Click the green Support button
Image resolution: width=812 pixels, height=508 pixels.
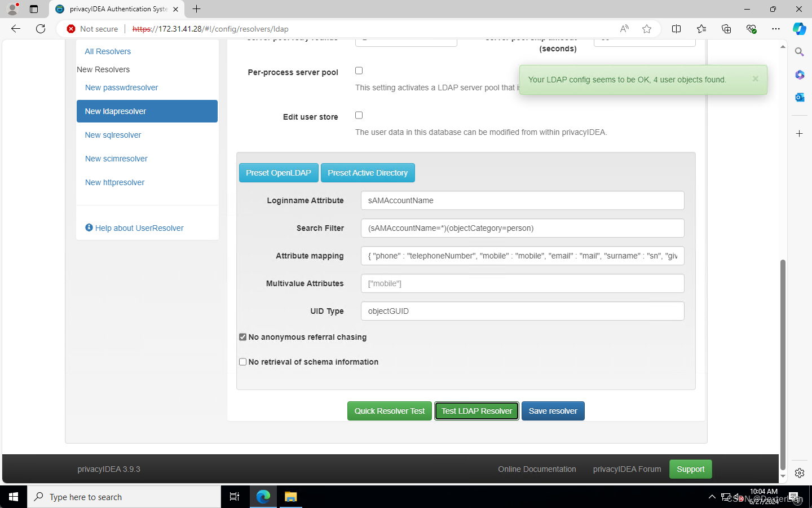691,469
